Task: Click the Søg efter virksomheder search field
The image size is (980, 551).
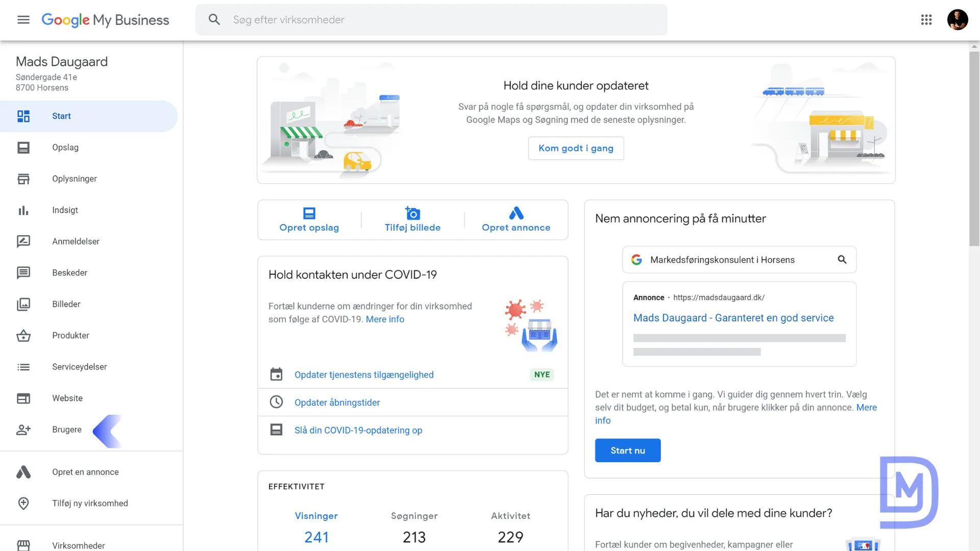Action: coord(431,20)
